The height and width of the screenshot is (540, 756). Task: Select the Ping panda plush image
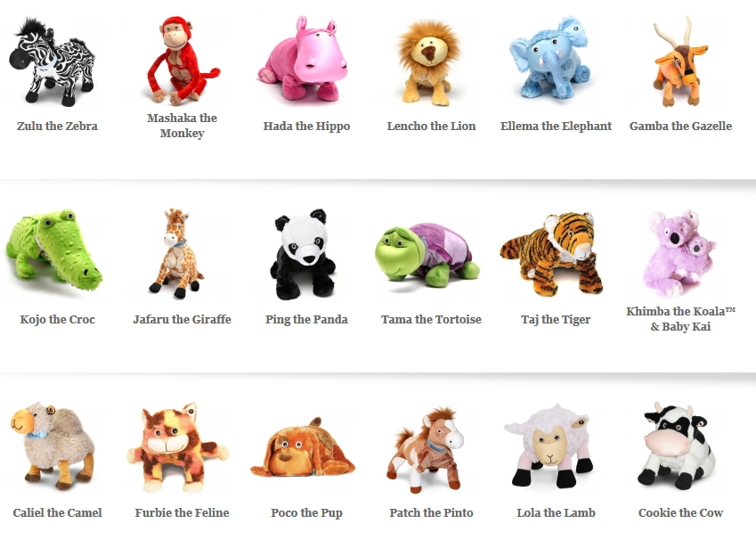[303, 254]
